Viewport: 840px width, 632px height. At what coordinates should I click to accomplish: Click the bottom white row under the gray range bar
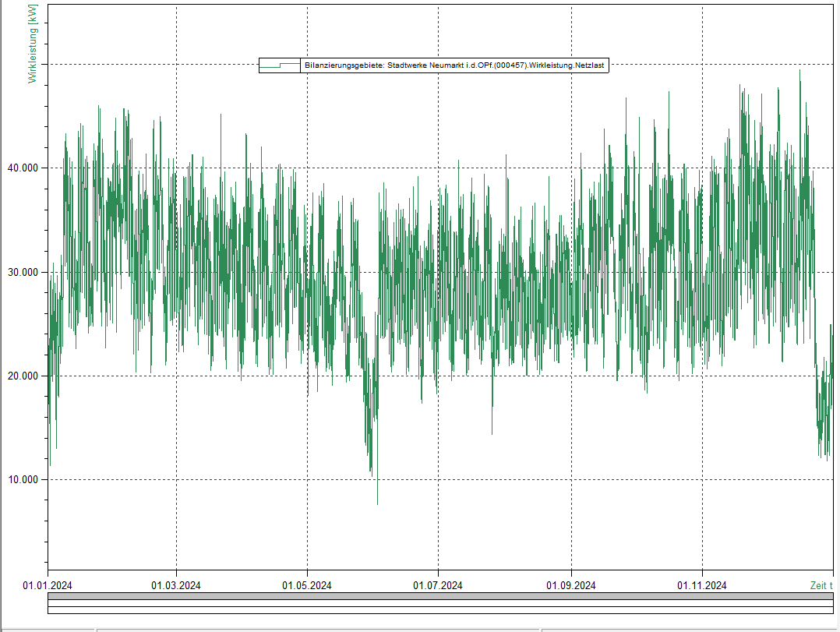[440, 610]
